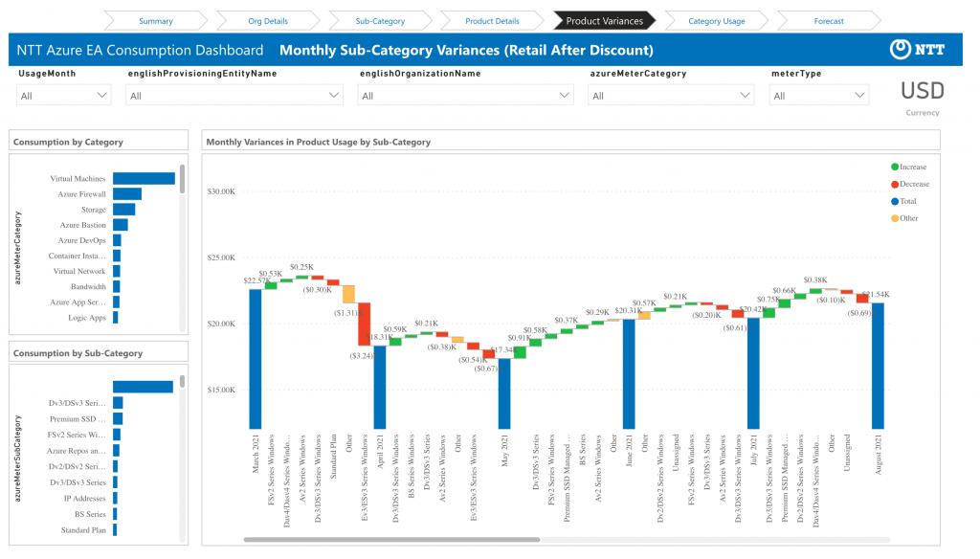Click the waterfall chart horizontal scrollbar
Screen dimensions: 980x559
[x=391, y=539]
